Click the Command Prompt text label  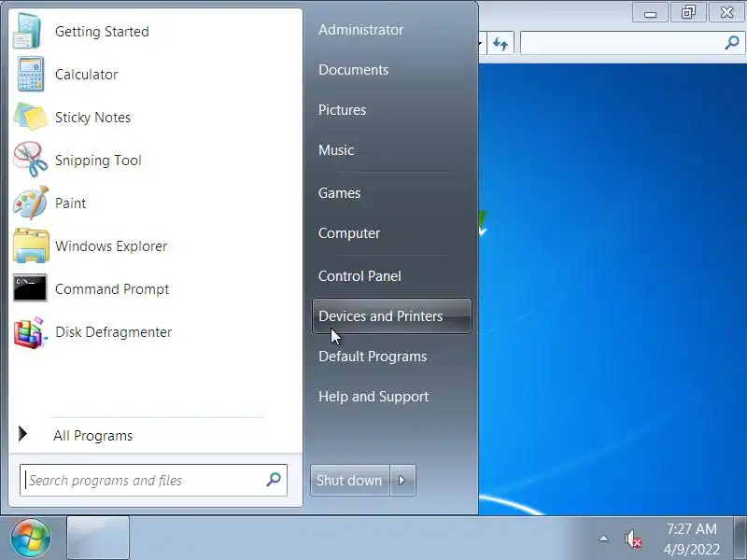(x=112, y=289)
